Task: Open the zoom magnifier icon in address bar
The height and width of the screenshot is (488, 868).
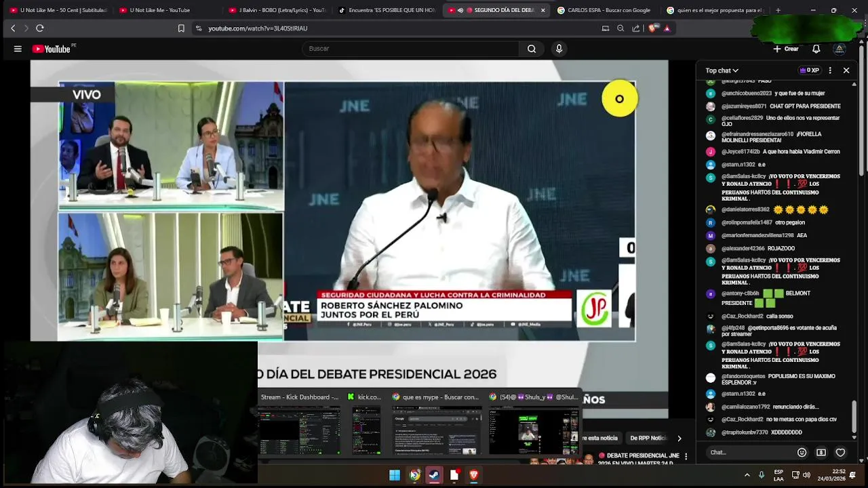Action: (620, 28)
